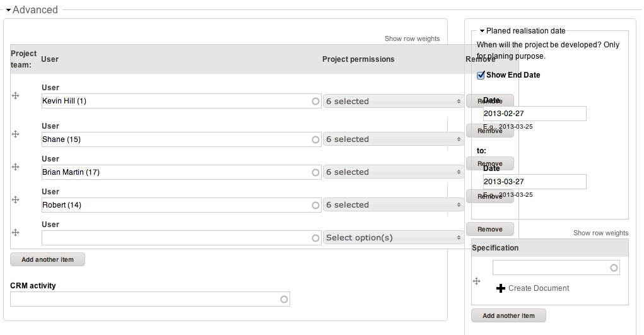Screen dimensions: 644x335
Task: Click autocomplete circle in CRM activity field
Action: point(284,300)
